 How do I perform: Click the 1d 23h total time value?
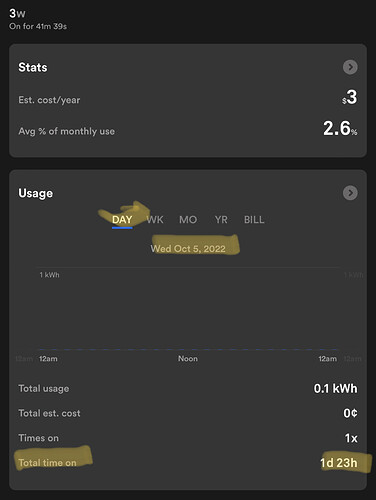click(x=339, y=463)
